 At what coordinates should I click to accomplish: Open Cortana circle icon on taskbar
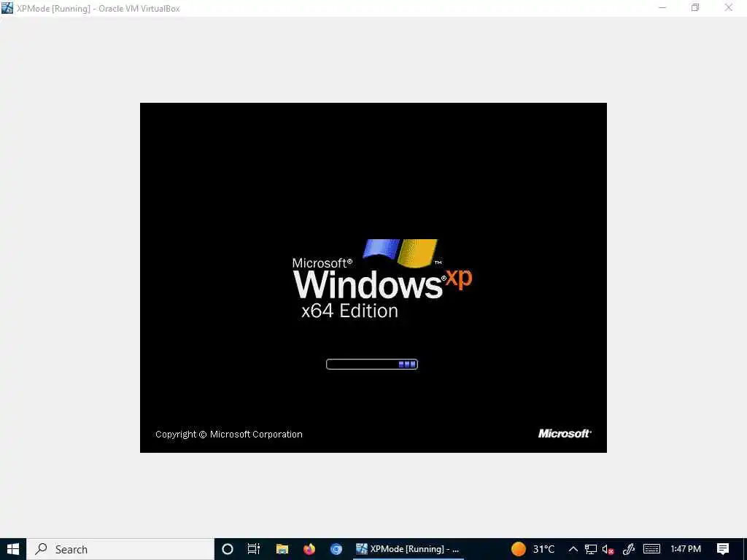coord(228,549)
